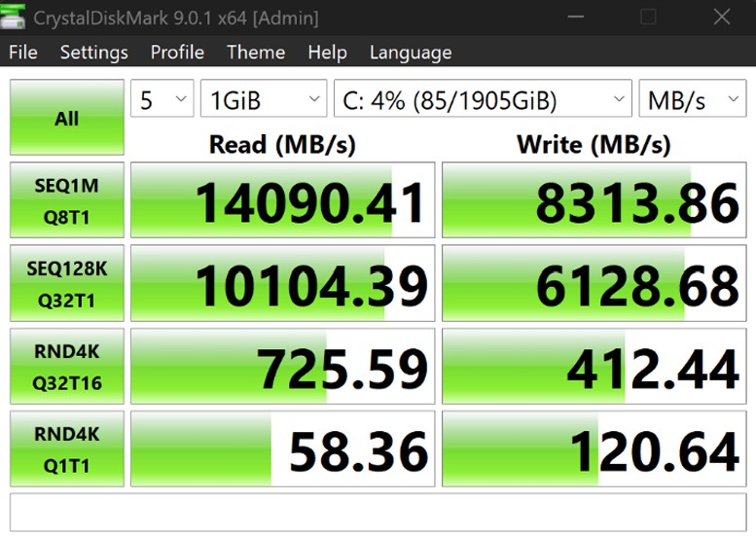Image resolution: width=756 pixels, height=538 pixels.
Task: Click the CrystalDiskMark app icon in title bar
Action: click(13, 16)
